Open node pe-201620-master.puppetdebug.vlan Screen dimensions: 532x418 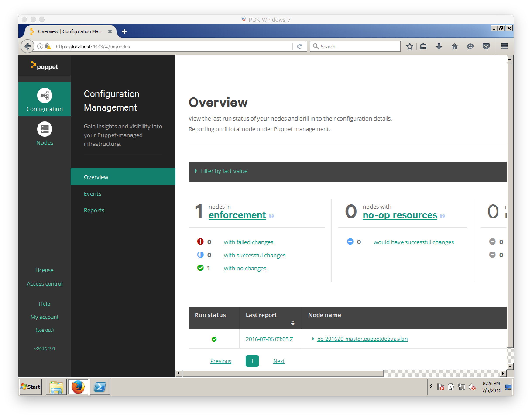point(362,339)
